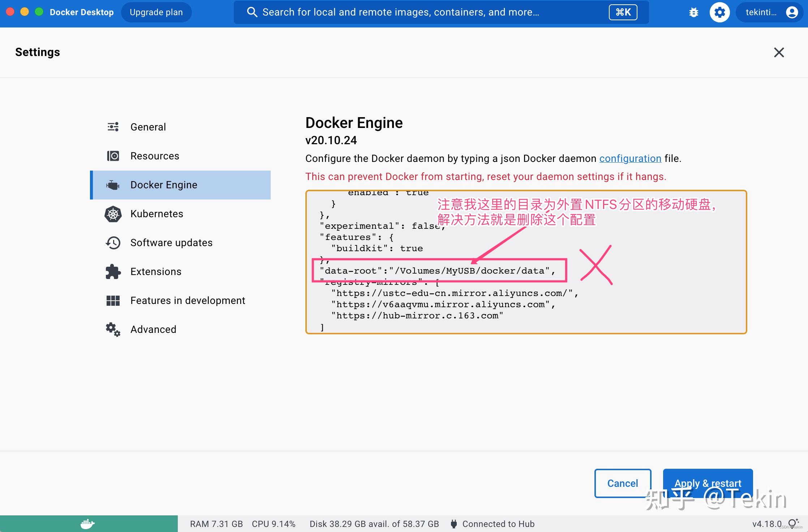
Task: Click the Docker whale icon in status bar
Action: click(88, 523)
